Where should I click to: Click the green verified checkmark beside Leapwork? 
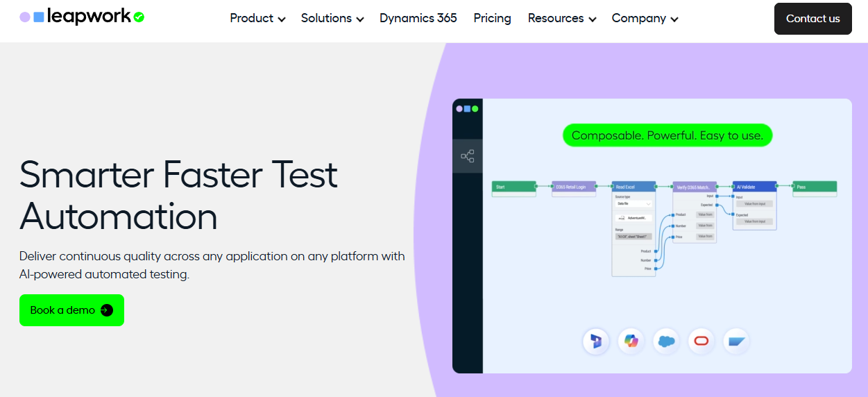click(139, 17)
